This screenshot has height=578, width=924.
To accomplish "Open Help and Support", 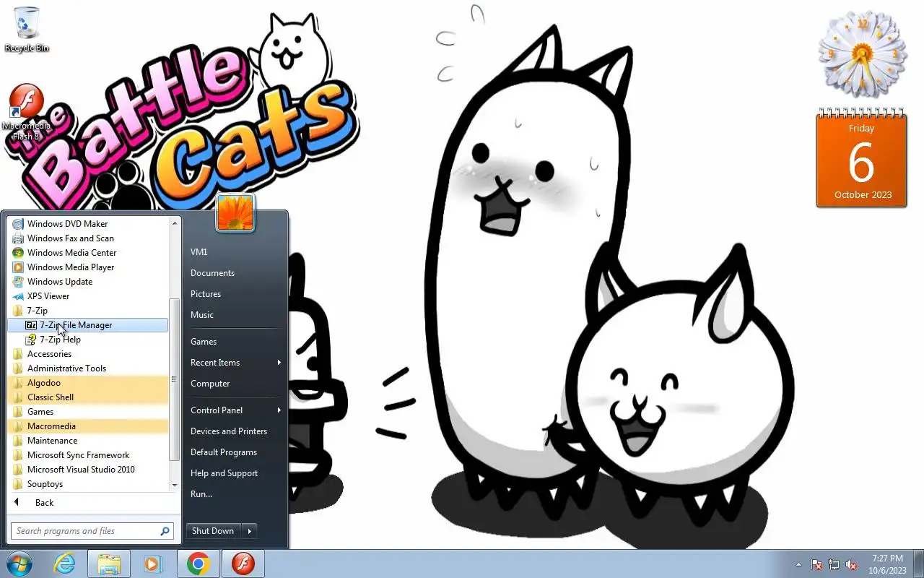I will click(x=235, y=473).
